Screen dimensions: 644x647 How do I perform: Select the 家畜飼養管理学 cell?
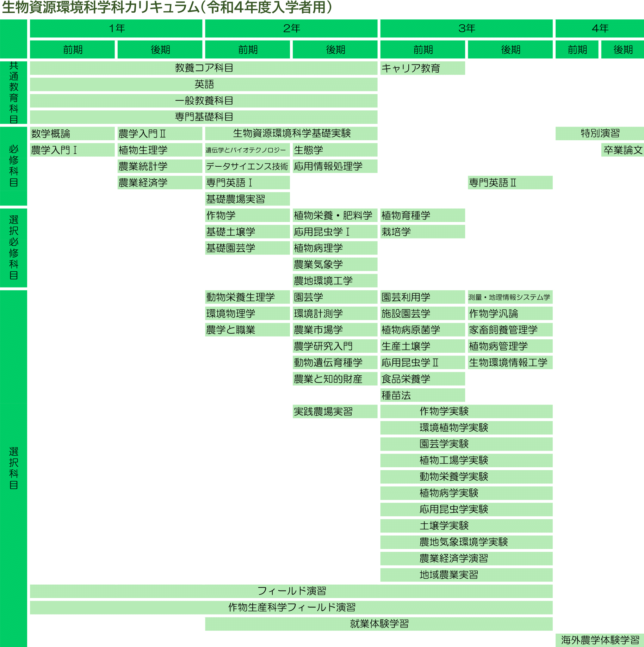[510, 330]
